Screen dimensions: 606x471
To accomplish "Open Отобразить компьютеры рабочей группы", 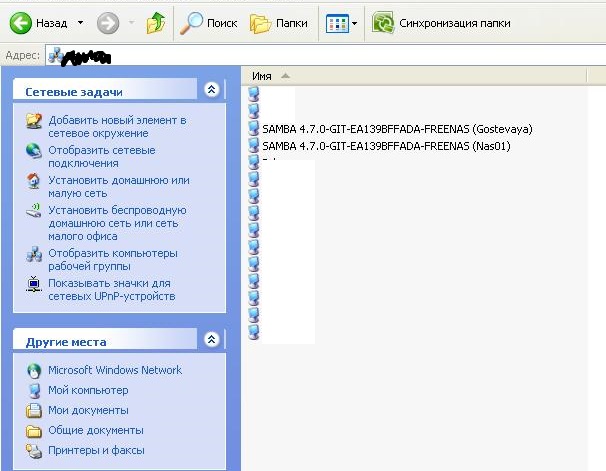I will coord(113,260).
